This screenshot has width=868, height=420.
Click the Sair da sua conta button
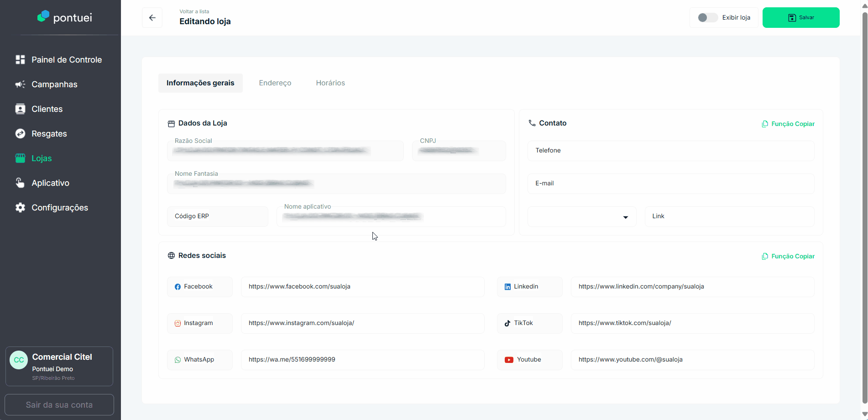click(x=59, y=405)
